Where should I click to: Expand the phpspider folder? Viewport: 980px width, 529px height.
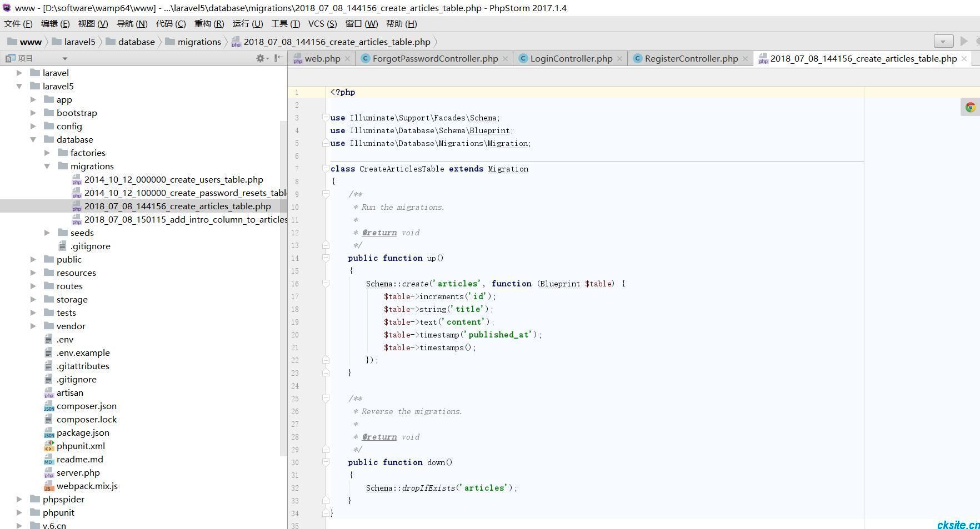pyautogui.click(x=19, y=499)
